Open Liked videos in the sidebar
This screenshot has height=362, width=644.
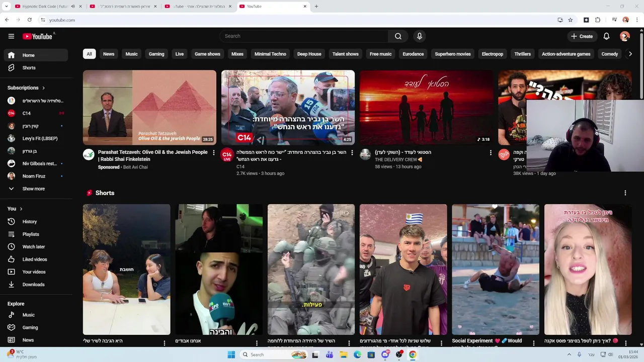(35, 259)
